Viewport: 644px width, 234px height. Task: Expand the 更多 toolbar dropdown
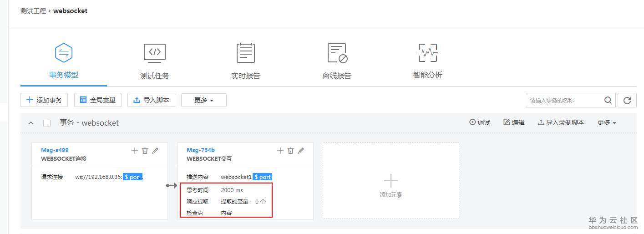point(204,100)
